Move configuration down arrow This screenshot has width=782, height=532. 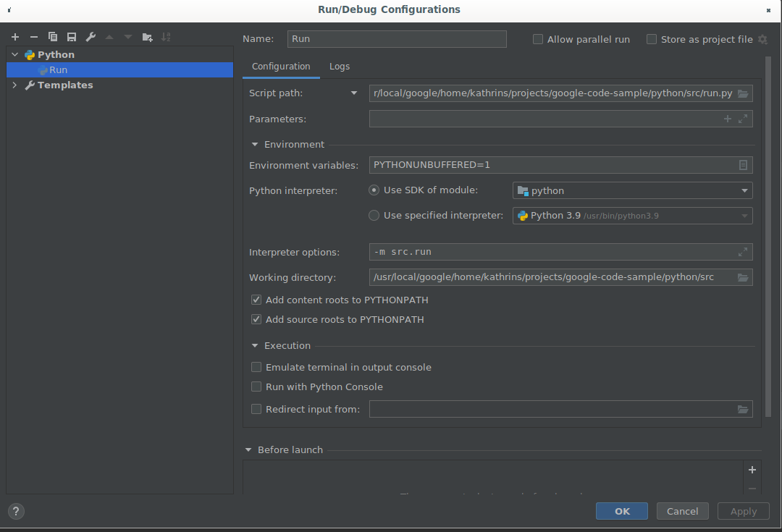(128, 37)
